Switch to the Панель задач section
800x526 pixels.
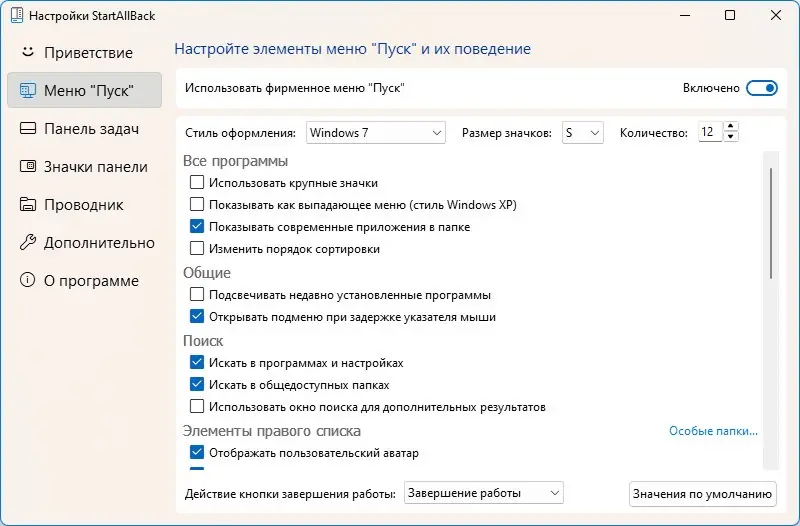pyautogui.click(x=91, y=129)
